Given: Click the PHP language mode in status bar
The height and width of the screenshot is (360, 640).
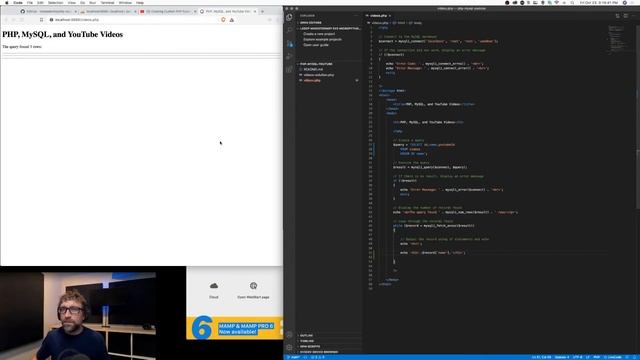Looking at the screenshot, I should tap(597, 357).
